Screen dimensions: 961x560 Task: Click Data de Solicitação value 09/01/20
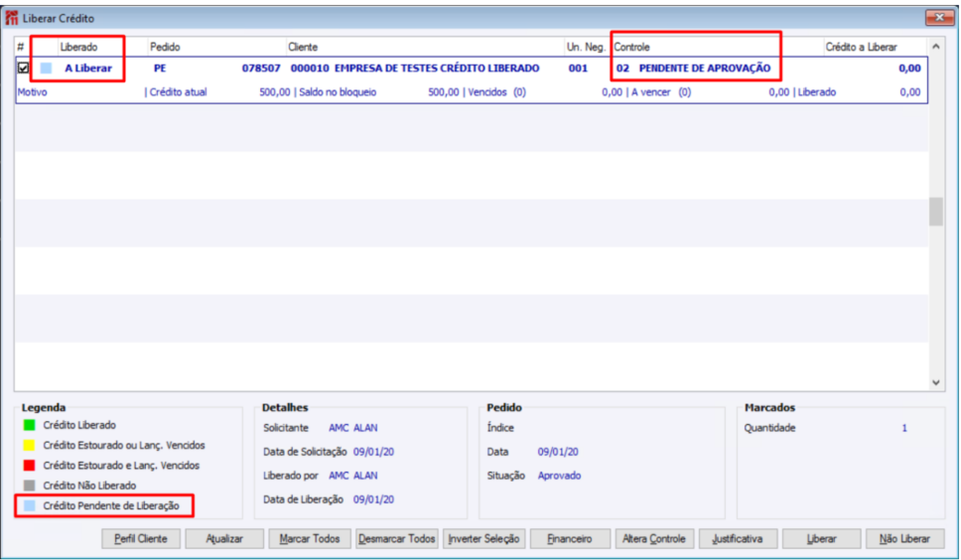tap(373, 452)
